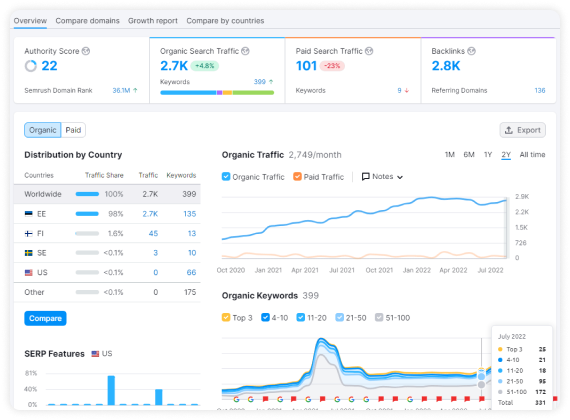Switch to the Compare domains tab
This screenshot has width=570, height=420.
coord(87,21)
